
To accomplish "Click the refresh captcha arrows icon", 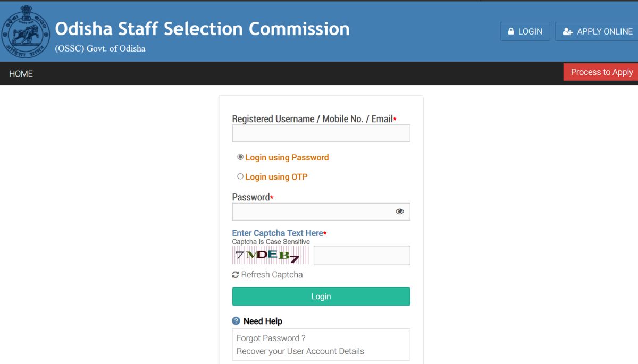I will coord(236,275).
